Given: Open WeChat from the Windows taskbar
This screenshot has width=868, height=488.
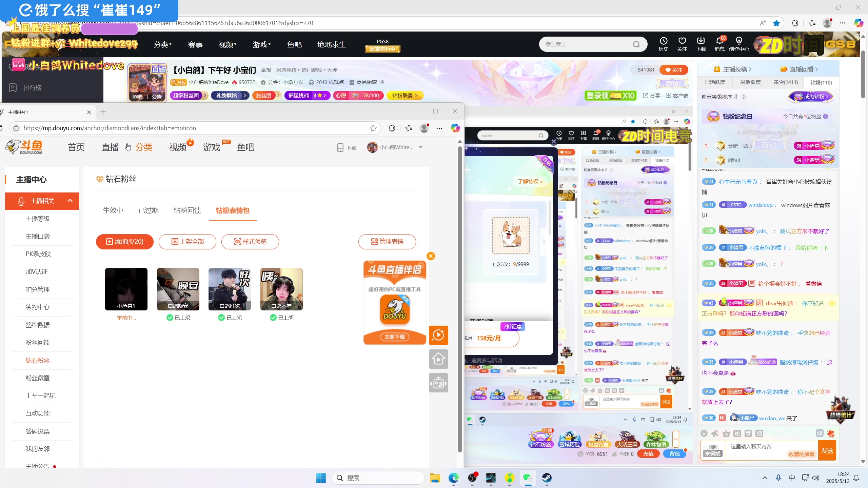Looking at the screenshot, I should [x=528, y=478].
